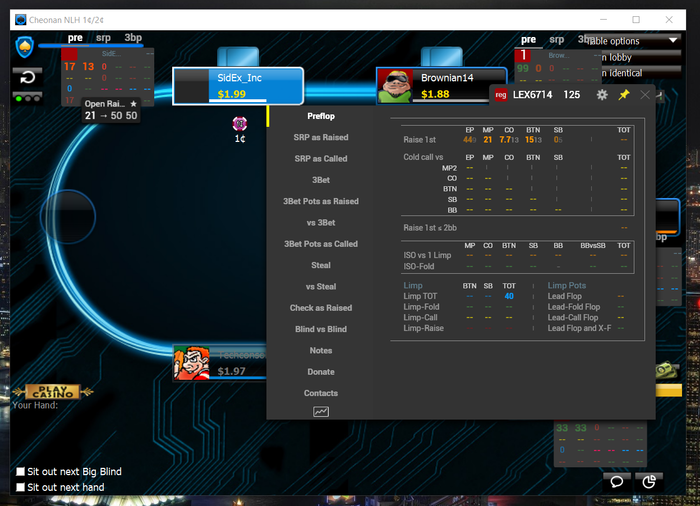Screen dimensions: 700x506
Task: Click the Limp-Fold label
Action: tap(421, 307)
